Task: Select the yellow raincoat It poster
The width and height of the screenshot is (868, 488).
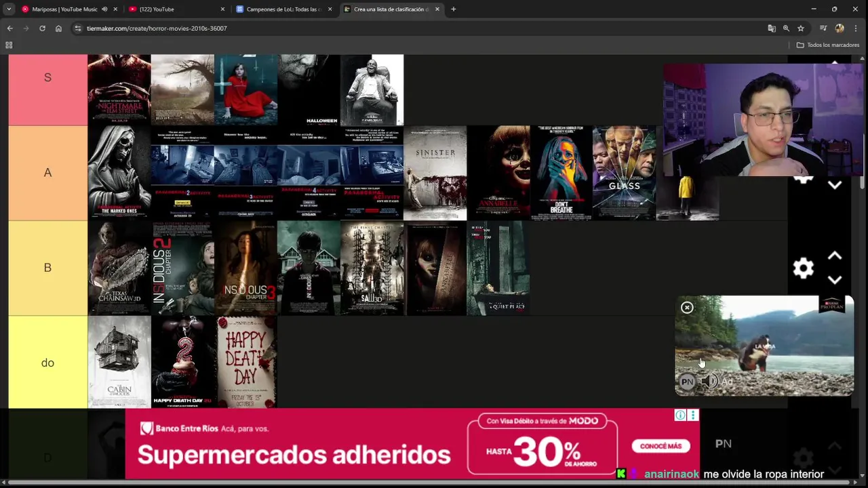Action: pyautogui.click(x=687, y=198)
